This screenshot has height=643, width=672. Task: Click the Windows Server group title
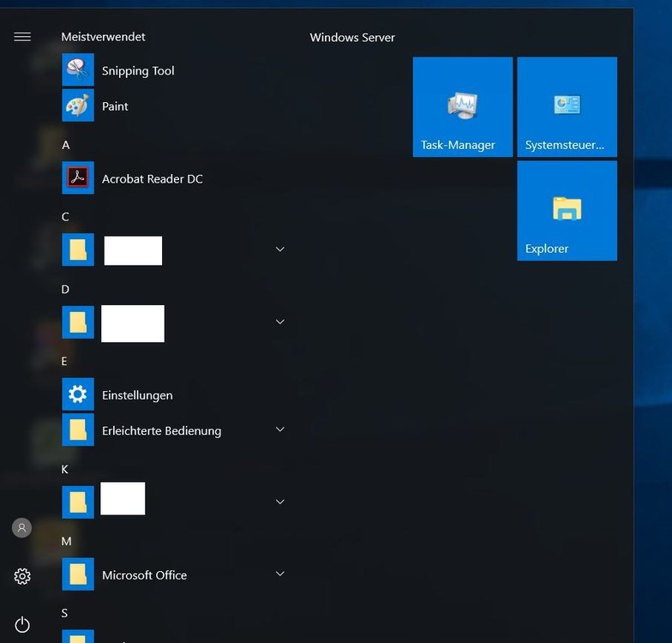click(352, 38)
